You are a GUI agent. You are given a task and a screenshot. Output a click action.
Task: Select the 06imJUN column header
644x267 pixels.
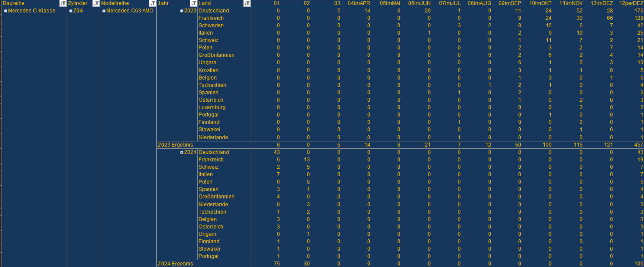coord(420,3)
